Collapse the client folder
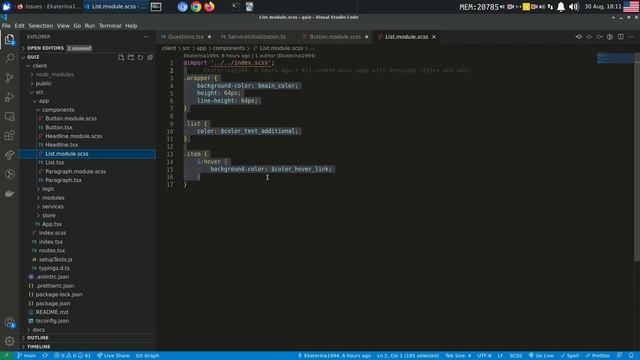The height and width of the screenshot is (360, 640). click(88, 66)
